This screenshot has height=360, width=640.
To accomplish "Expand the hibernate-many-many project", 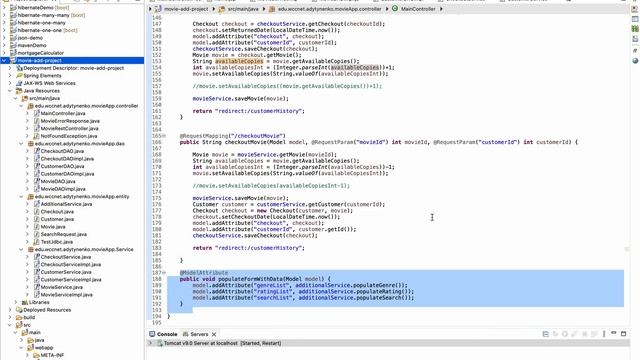I will click(x=4, y=15).
